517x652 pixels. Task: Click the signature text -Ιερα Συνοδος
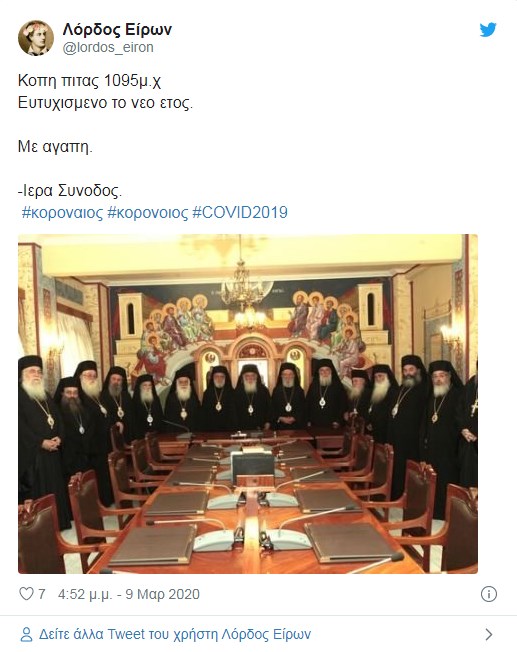click(x=70, y=190)
